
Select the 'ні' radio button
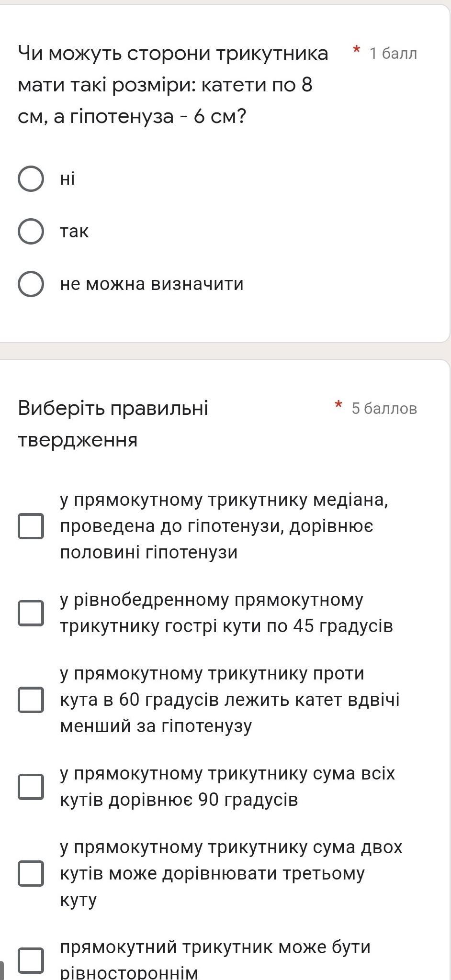[31, 179]
